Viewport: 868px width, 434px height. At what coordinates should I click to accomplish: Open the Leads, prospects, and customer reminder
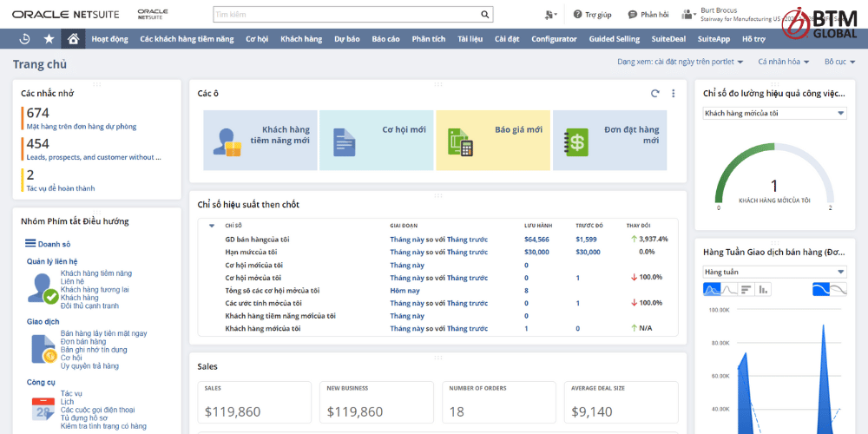click(94, 157)
